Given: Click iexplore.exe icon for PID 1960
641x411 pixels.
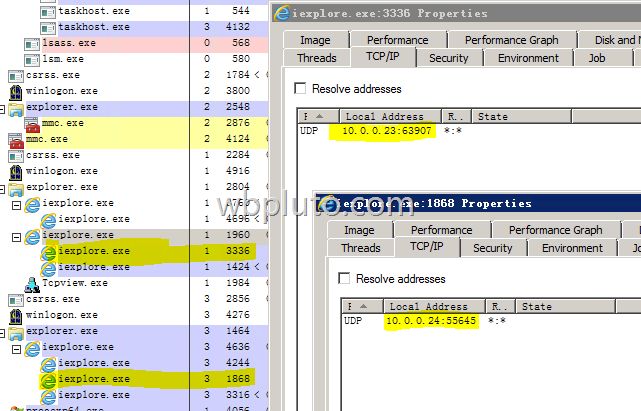Looking at the screenshot, I should [x=32, y=236].
